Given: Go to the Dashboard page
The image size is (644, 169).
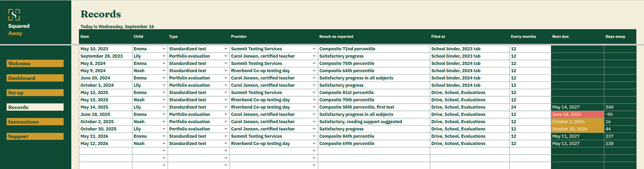Looking at the screenshot, I should pos(35,78).
